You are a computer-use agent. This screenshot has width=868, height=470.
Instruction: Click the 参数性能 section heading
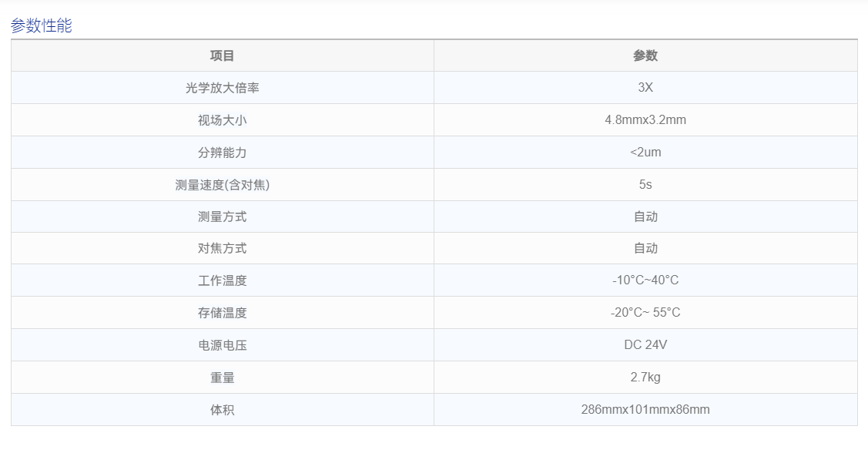tap(42, 25)
